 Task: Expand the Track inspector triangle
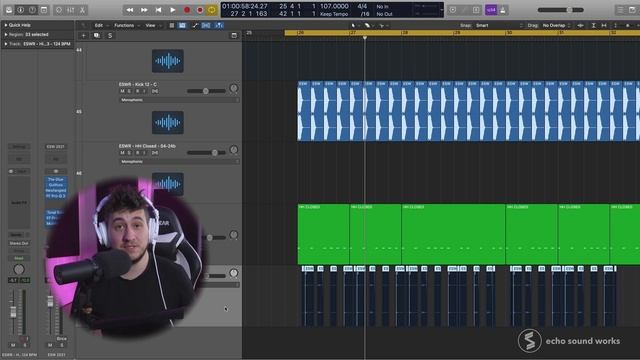point(6,44)
